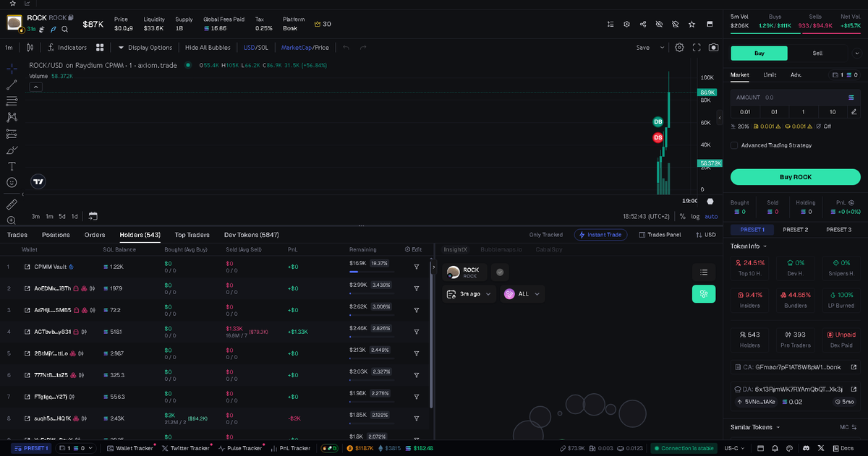Open the US-C region dropdown
The height and width of the screenshot is (456, 868).
[735, 448]
